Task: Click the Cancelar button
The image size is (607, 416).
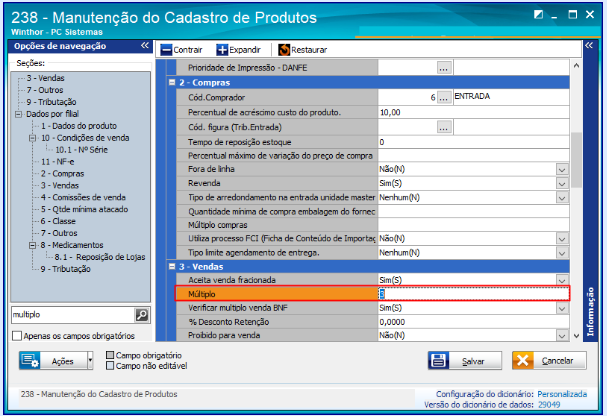Action: [x=549, y=361]
